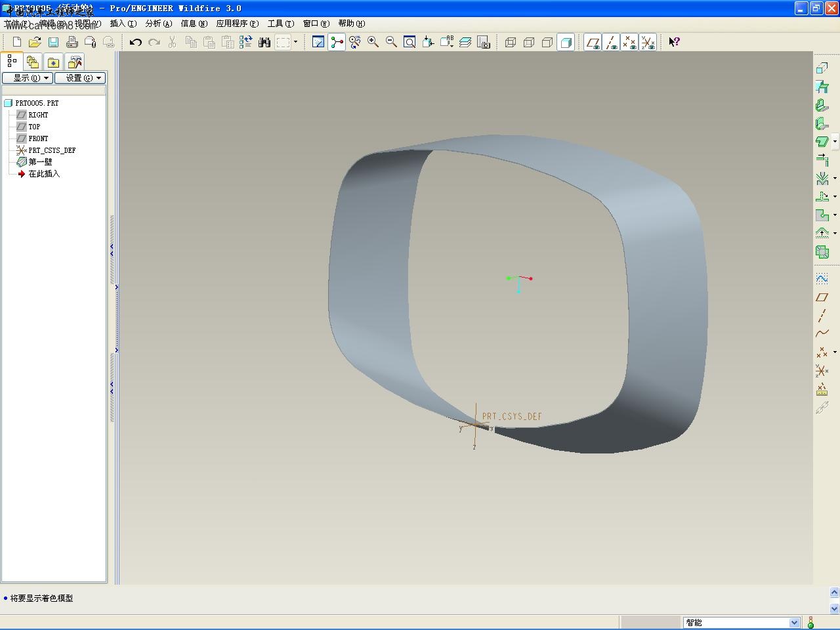Click the Datum coordinate system tool icon
The image size is (840, 630).
pyautogui.click(x=822, y=371)
